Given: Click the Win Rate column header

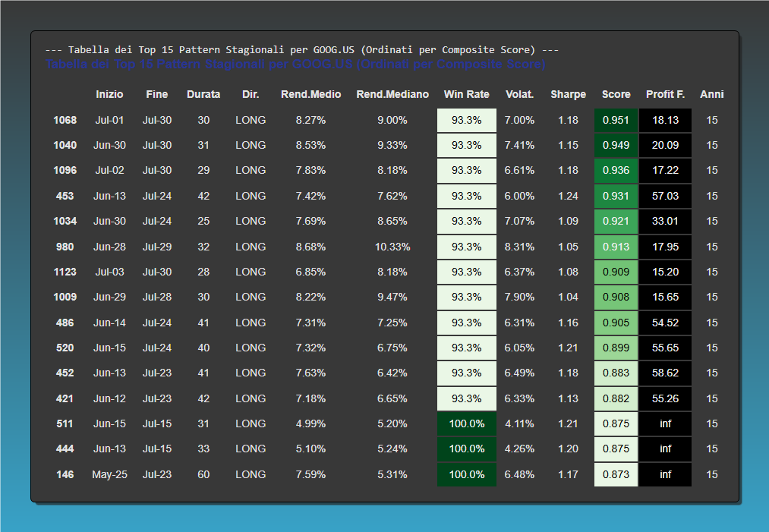Looking at the screenshot, I should click(466, 94).
